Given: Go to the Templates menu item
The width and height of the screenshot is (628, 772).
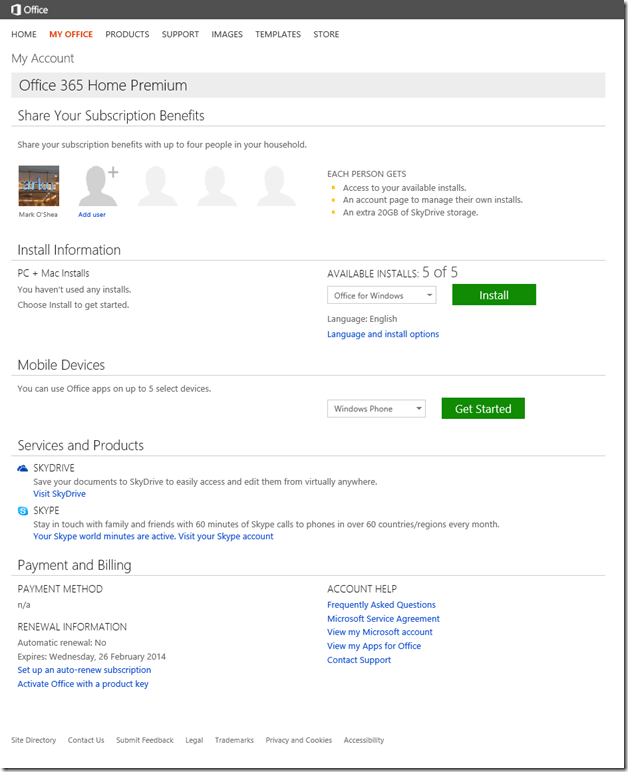Looking at the screenshot, I should click(x=277, y=35).
